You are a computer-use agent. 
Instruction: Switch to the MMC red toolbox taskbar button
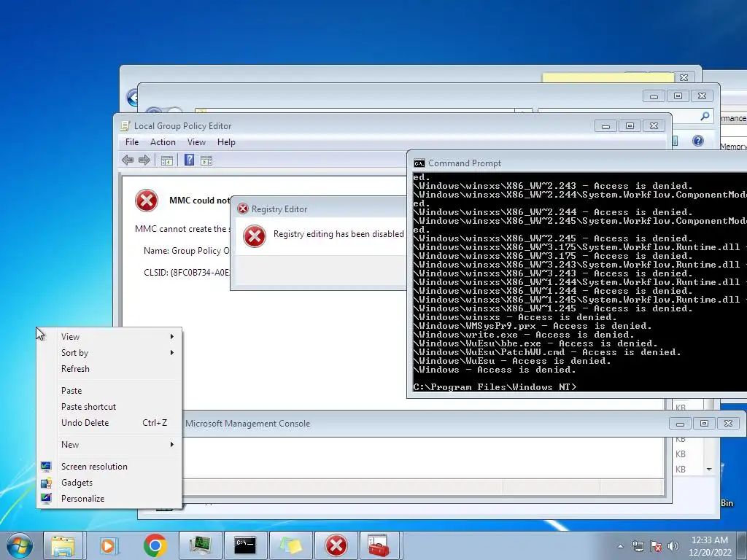click(x=379, y=545)
